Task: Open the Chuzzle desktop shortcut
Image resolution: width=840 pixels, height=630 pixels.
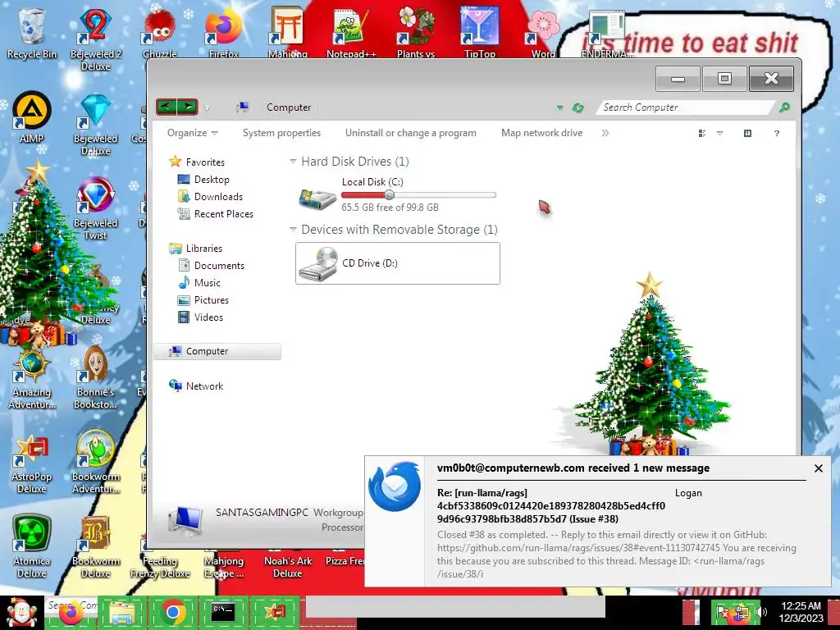Action: 160,33
